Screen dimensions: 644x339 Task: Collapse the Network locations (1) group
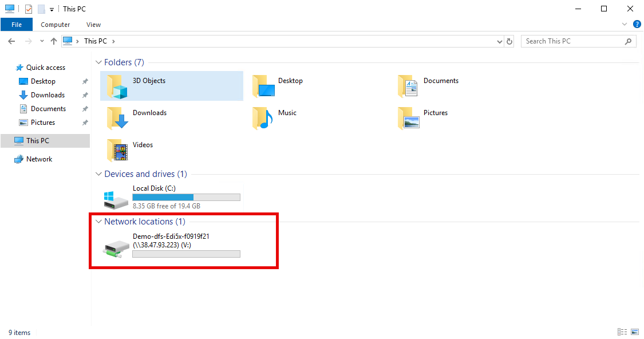98,222
